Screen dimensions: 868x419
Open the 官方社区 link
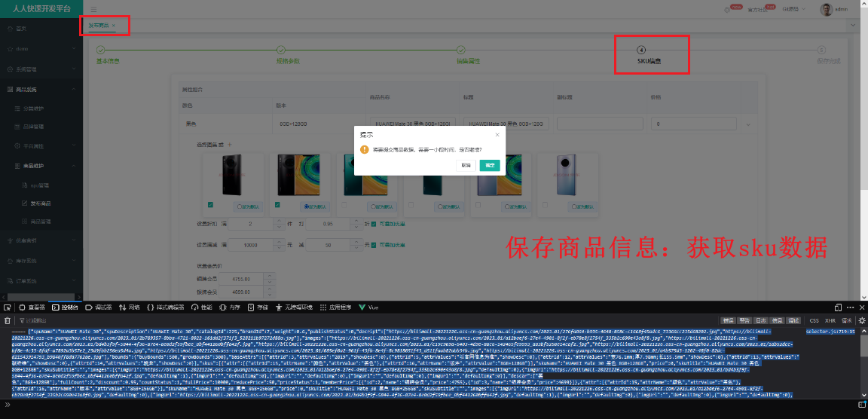757,10
